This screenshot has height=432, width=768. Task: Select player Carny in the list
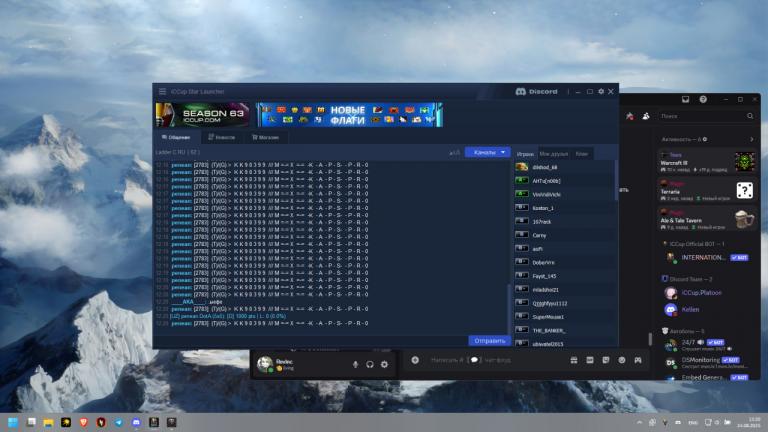pyautogui.click(x=563, y=236)
